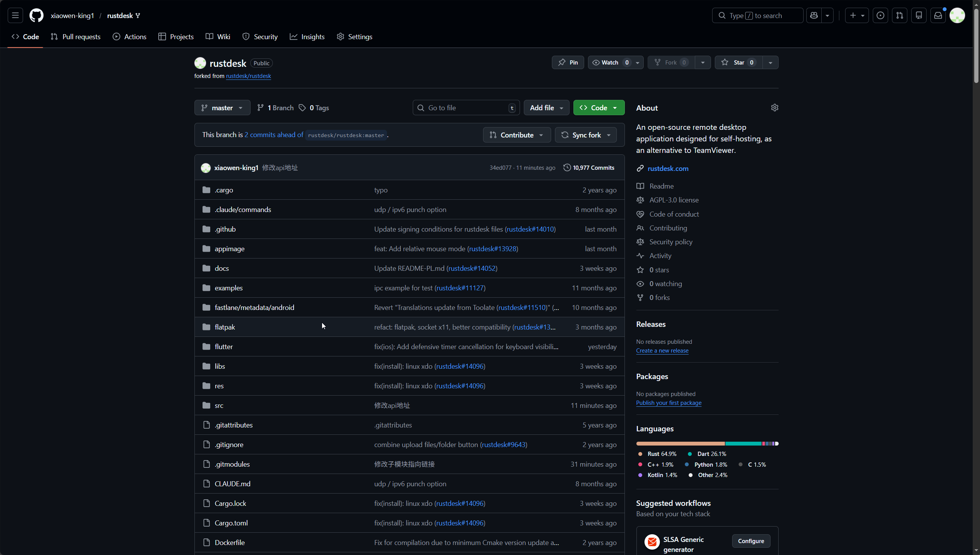The height and width of the screenshot is (555, 980).
Task: Click the issues icon in the header
Action: 880,15
